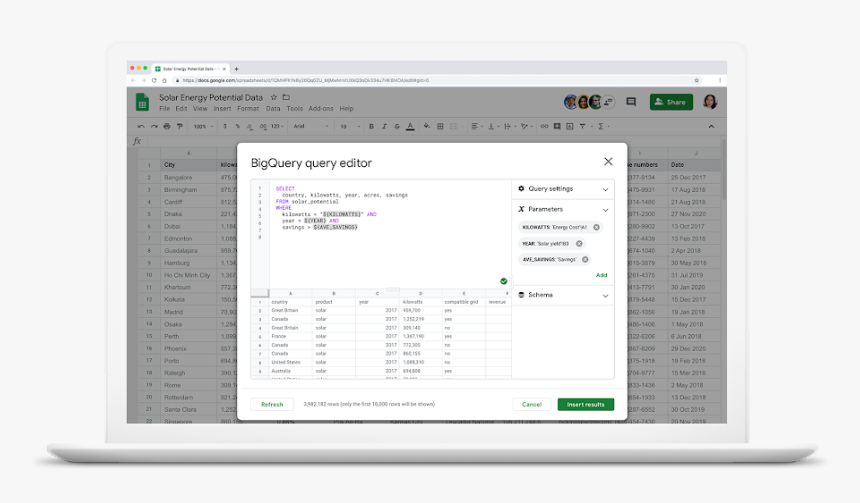
Task: Star the Solar Energy Potential Data document
Action: (x=274, y=97)
